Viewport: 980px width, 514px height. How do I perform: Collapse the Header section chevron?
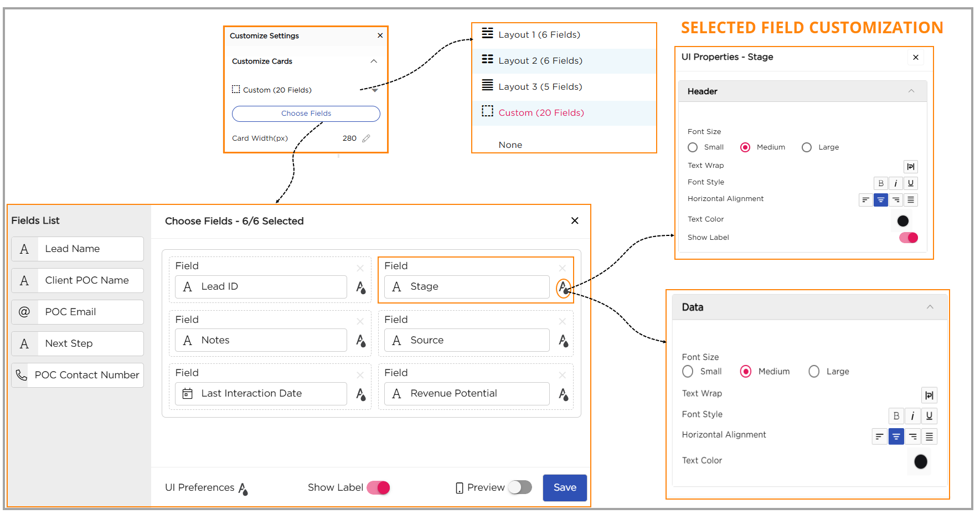[911, 91]
